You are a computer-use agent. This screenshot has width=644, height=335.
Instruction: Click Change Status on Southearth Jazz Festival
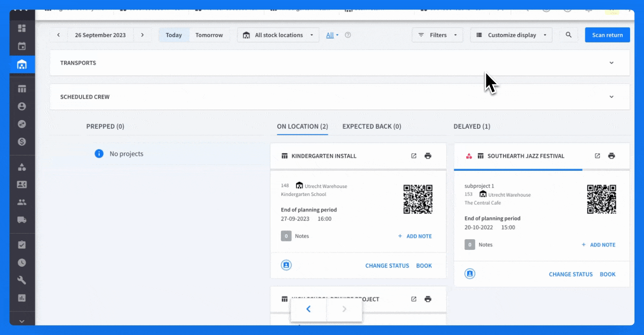pyautogui.click(x=571, y=274)
